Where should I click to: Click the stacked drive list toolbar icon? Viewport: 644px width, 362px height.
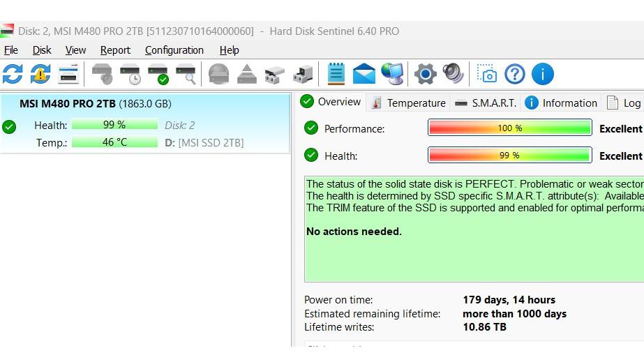[68, 75]
